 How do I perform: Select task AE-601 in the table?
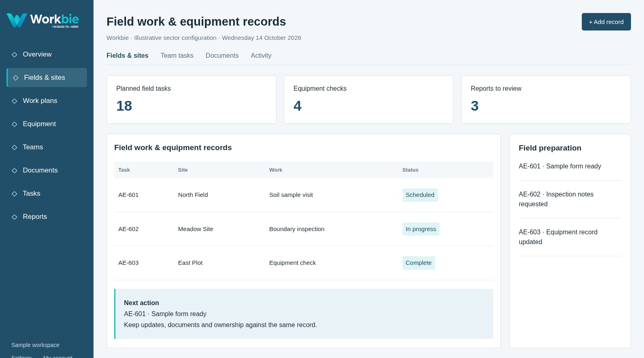point(128,195)
